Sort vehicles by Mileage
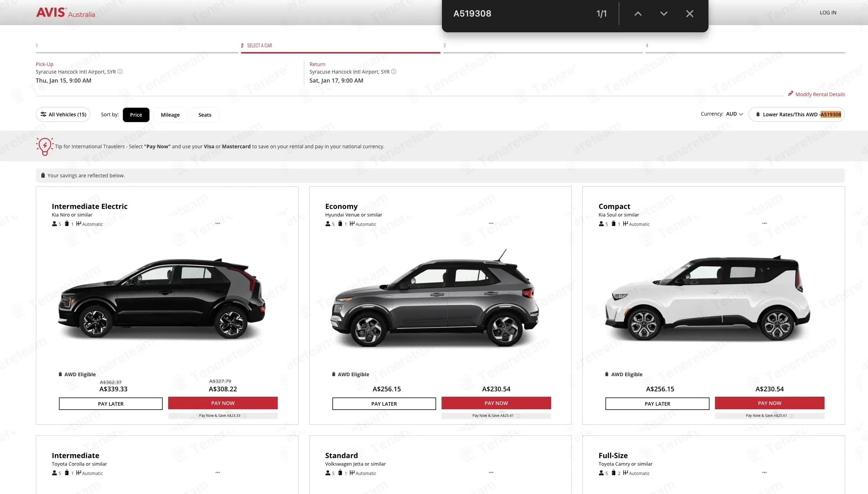The image size is (868, 494). click(170, 115)
